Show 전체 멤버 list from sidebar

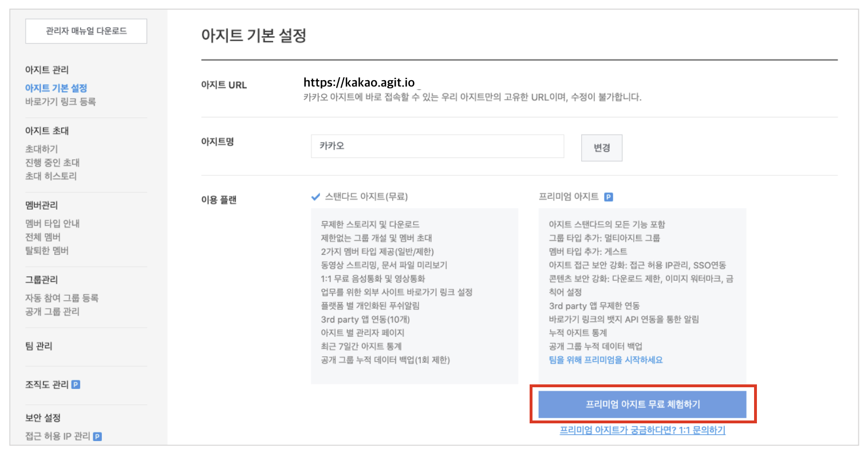tap(43, 237)
